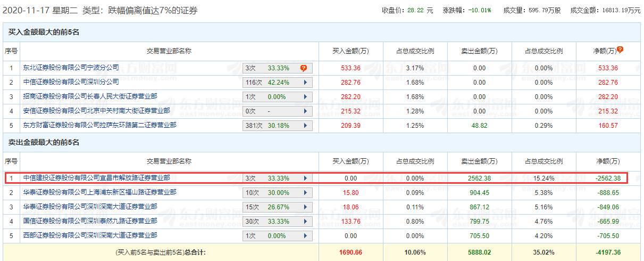644x261 pixels.
Task: Click 涨跌幅 -10.01% value
Action: tap(480, 10)
